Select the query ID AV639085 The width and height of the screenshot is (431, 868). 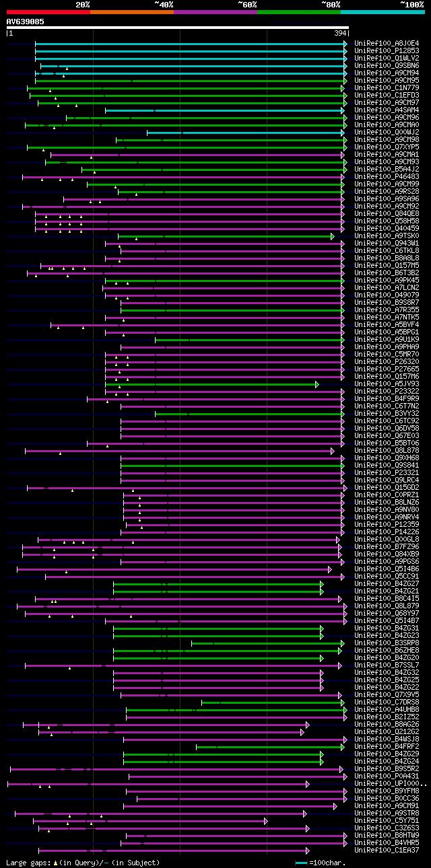(x=25, y=22)
